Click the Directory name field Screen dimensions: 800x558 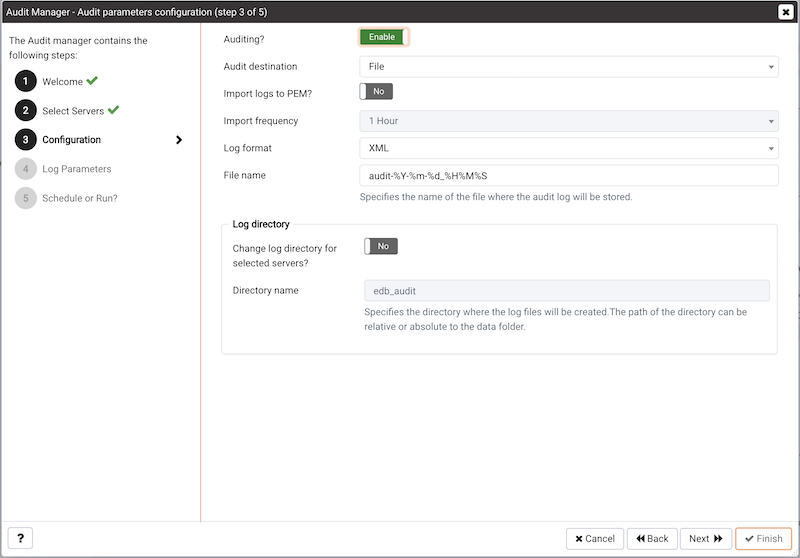[567, 291]
